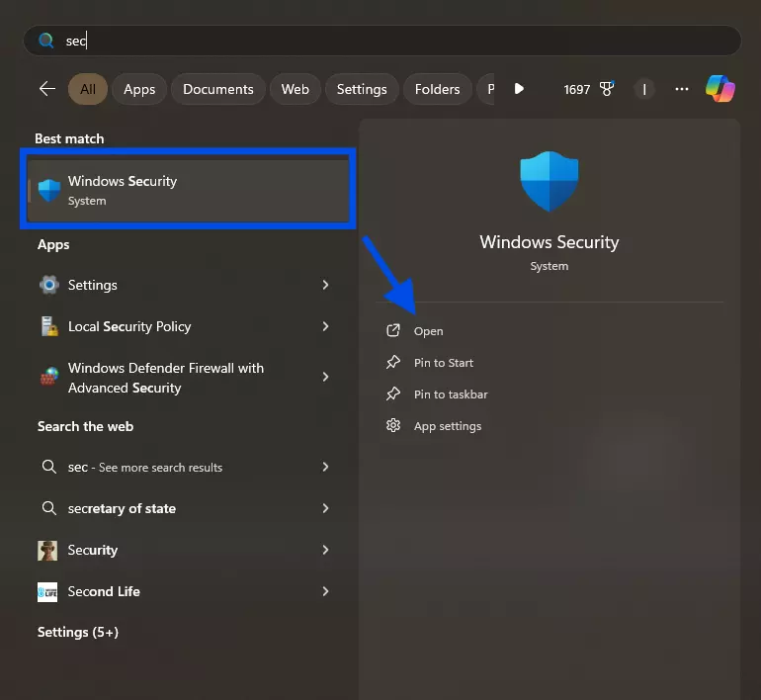Switch to the Web filter tab

tap(296, 89)
